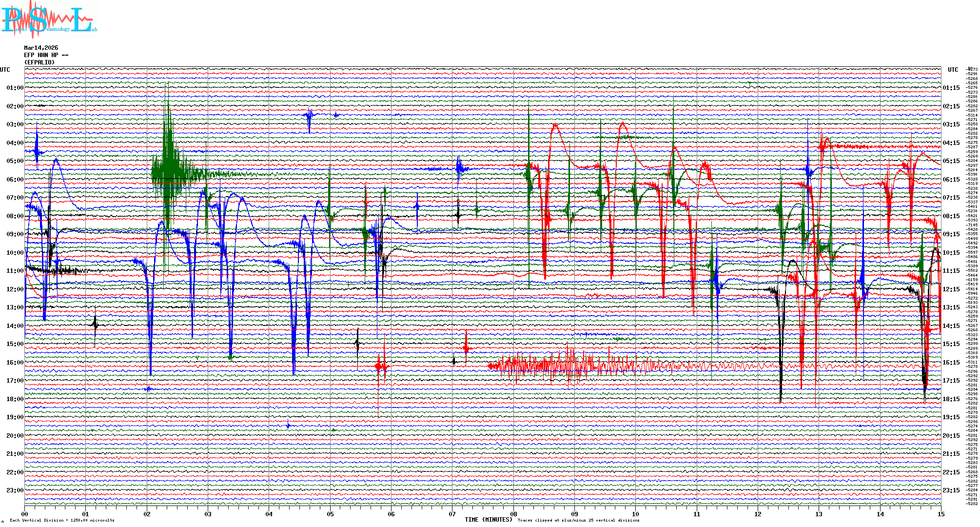Click the 23:00 hour label on left axis
This screenshot has height=527, width=980.
tap(15, 490)
